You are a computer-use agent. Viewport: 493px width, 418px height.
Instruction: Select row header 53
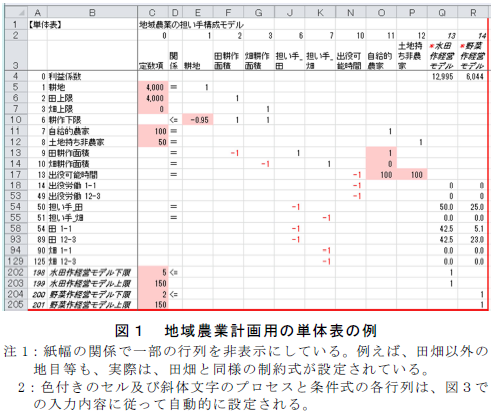16,196
